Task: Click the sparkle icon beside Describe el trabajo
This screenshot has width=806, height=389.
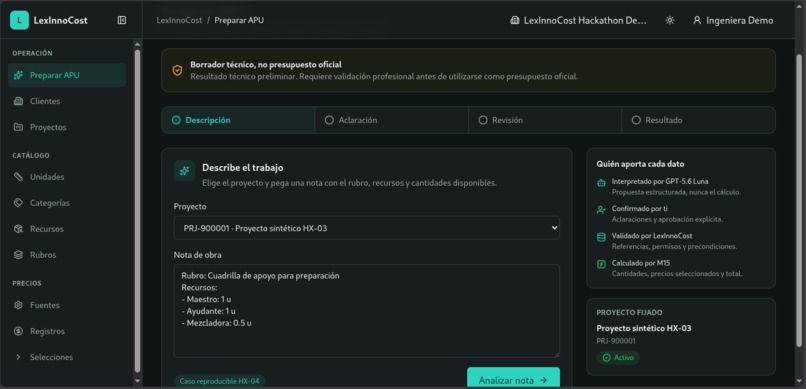Action: point(185,171)
